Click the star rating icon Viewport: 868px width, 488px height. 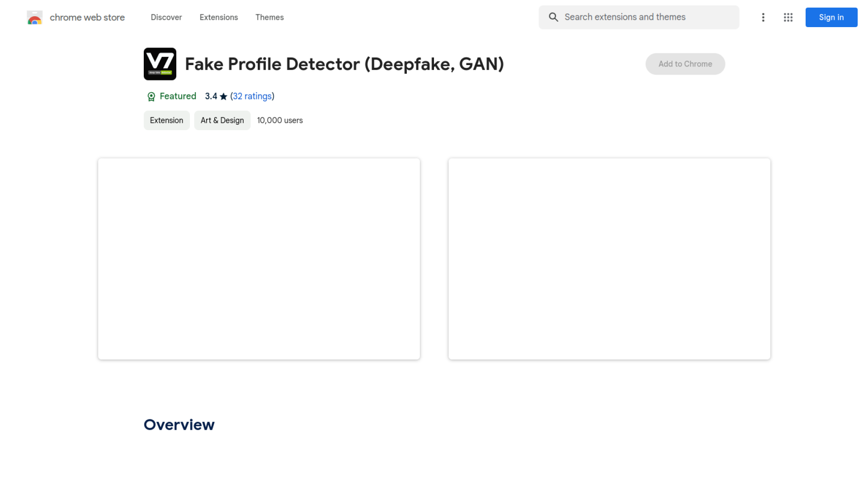point(223,96)
